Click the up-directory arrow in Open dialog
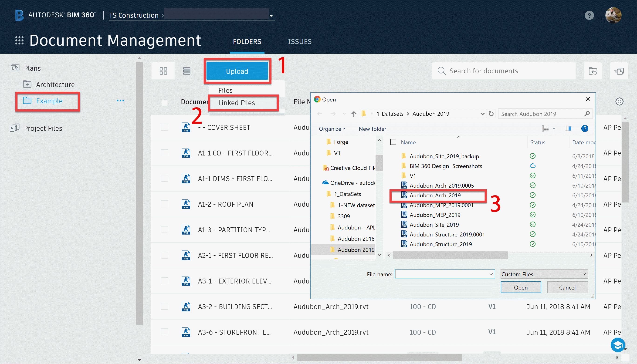This screenshot has width=637, height=364. coord(354,114)
